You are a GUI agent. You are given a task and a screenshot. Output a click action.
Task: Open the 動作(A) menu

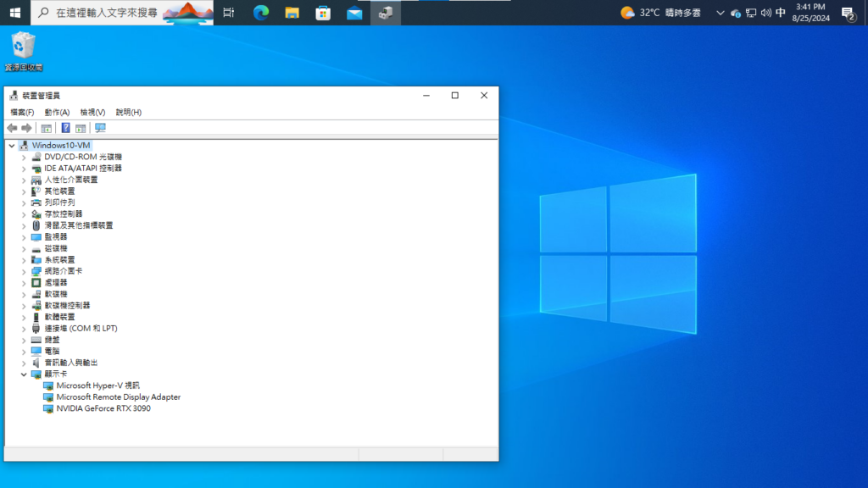click(x=57, y=113)
